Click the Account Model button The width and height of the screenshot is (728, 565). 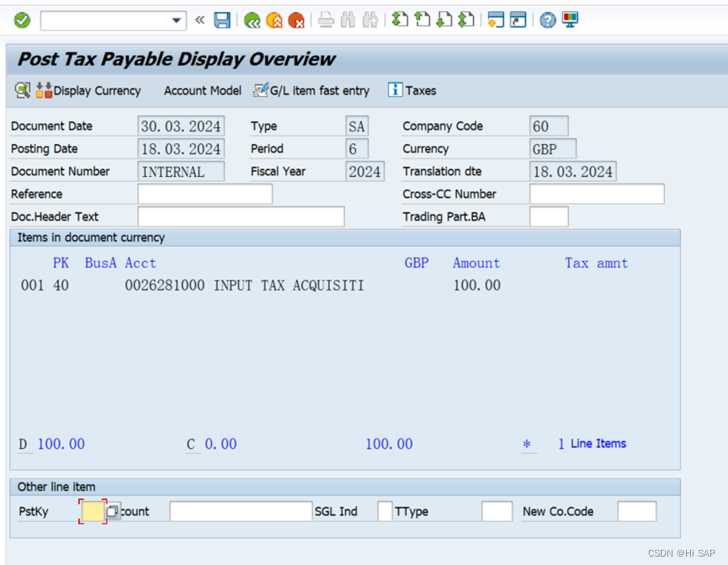(202, 90)
